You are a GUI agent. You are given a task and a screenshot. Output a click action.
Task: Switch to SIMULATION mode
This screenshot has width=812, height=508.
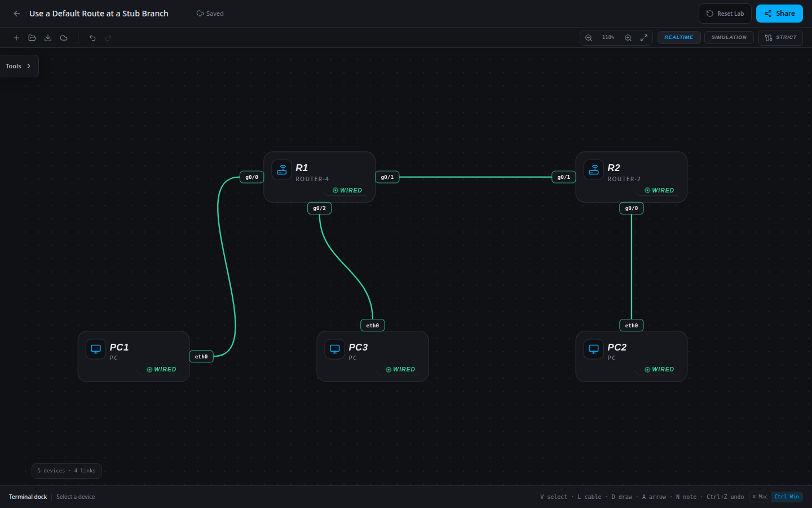click(729, 38)
